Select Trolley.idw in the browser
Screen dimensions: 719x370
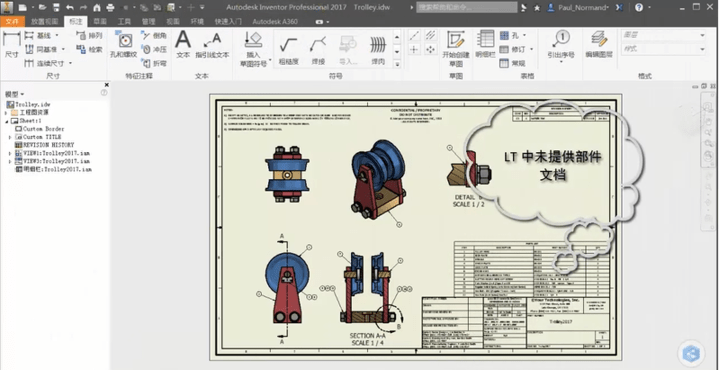(x=28, y=105)
